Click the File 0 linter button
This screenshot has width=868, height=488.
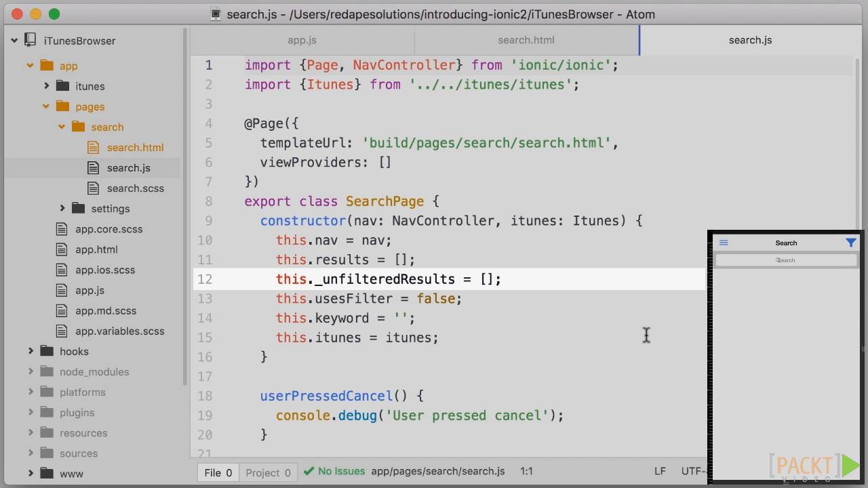(218, 472)
